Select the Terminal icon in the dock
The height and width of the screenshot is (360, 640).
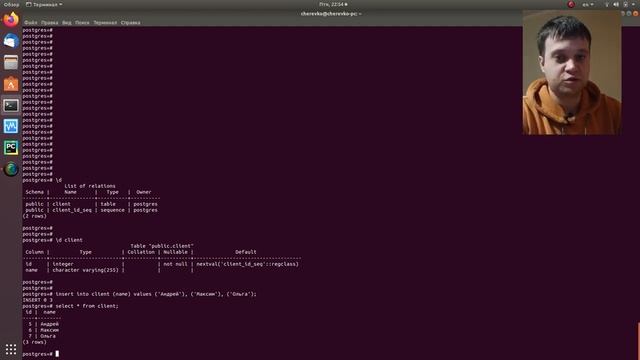point(11,105)
